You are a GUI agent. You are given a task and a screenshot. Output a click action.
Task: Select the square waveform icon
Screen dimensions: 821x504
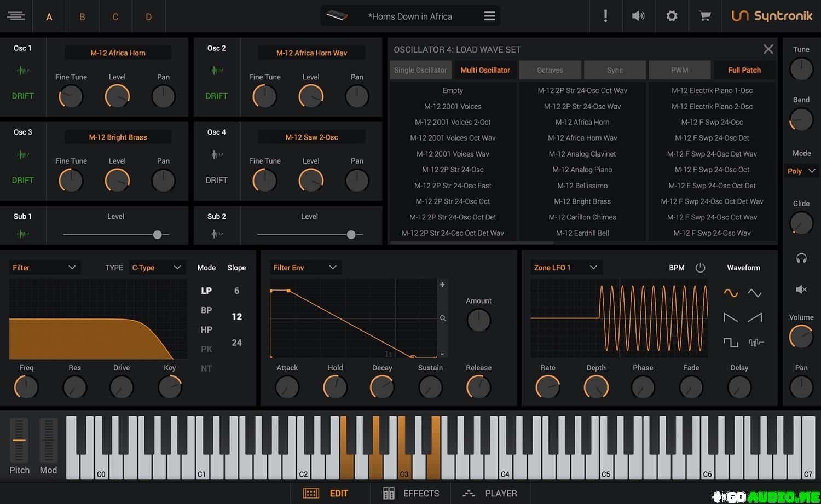coord(731,343)
